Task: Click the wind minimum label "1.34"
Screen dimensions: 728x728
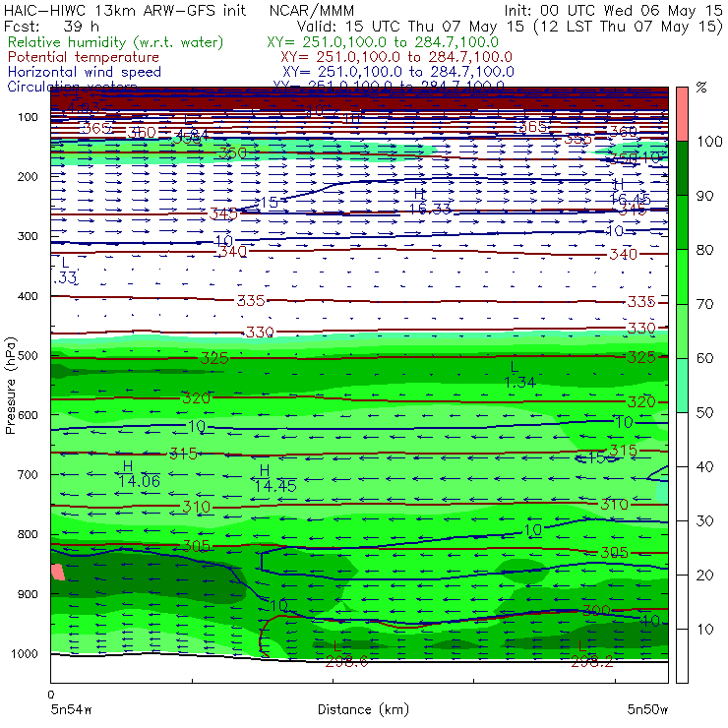Action: (x=520, y=383)
